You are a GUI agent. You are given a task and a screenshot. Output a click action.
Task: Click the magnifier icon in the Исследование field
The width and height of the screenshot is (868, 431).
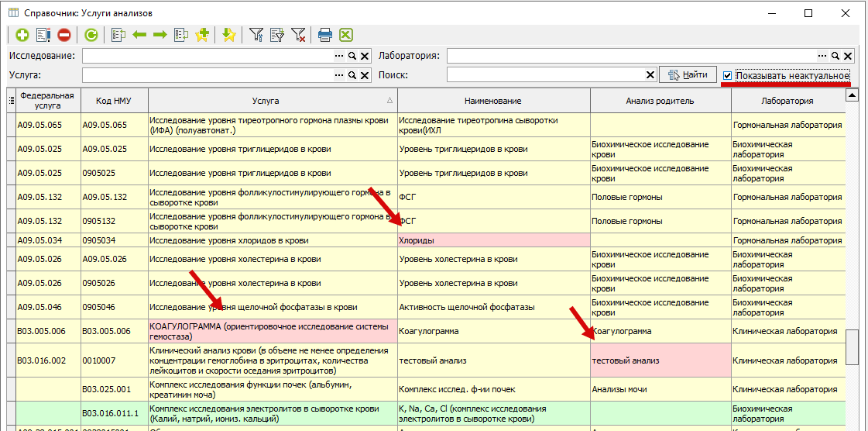coord(352,56)
